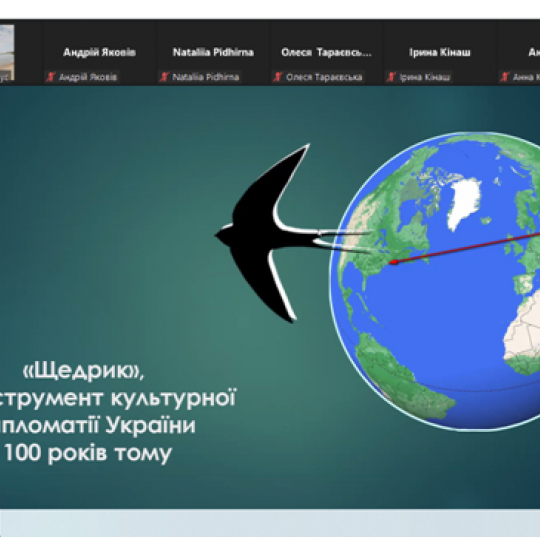The width and height of the screenshot is (540, 540).
Task: Select Ірина Кінаш participant video tile
Action: [439, 52]
